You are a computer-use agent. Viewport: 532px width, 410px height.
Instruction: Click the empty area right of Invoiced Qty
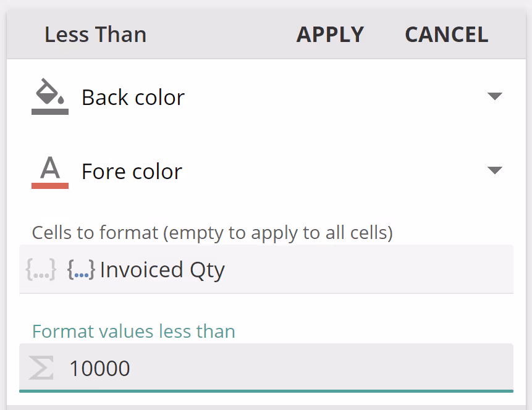(x=371, y=269)
